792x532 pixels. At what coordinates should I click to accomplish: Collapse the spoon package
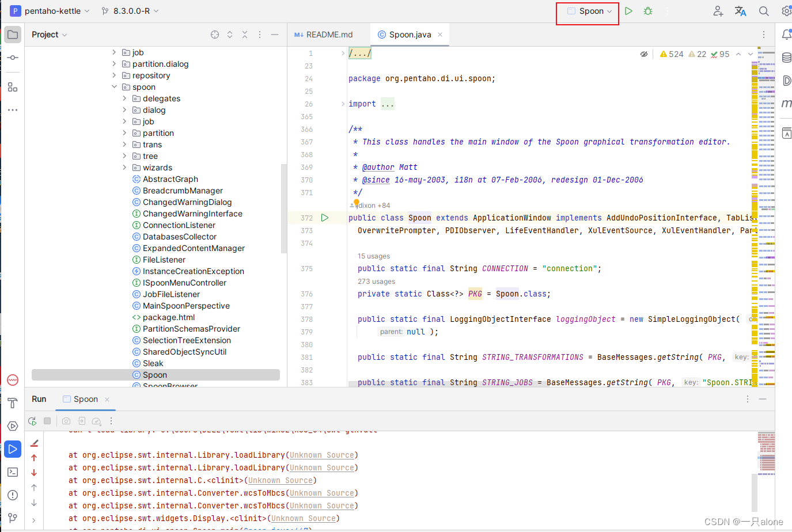114,87
